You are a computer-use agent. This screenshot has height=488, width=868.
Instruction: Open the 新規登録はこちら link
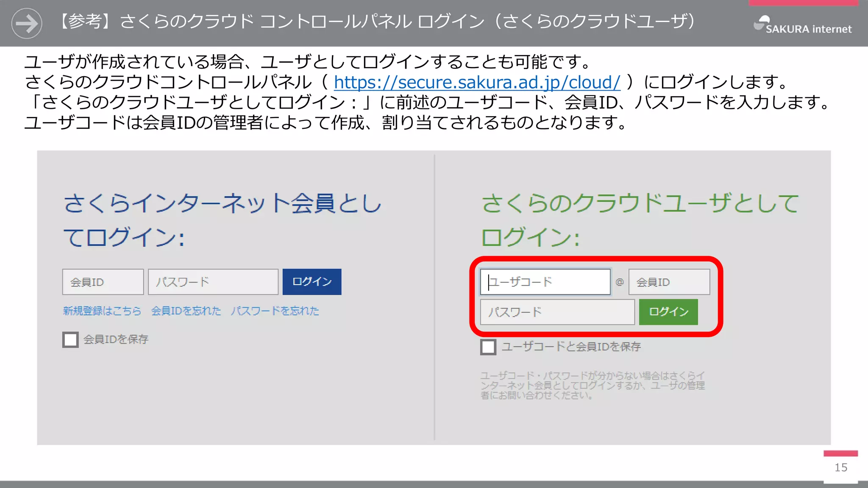pyautogui.click(x=102, y=311)
